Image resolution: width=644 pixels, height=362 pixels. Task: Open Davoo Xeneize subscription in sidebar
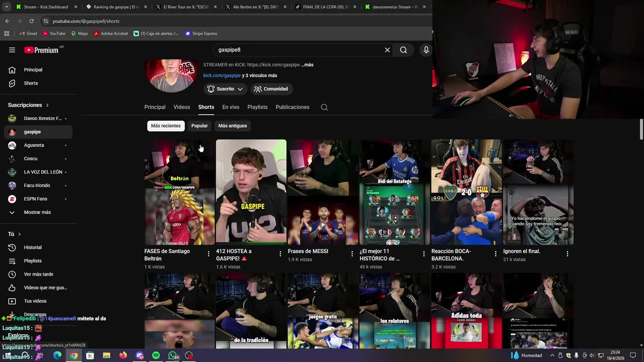(38, 119)
